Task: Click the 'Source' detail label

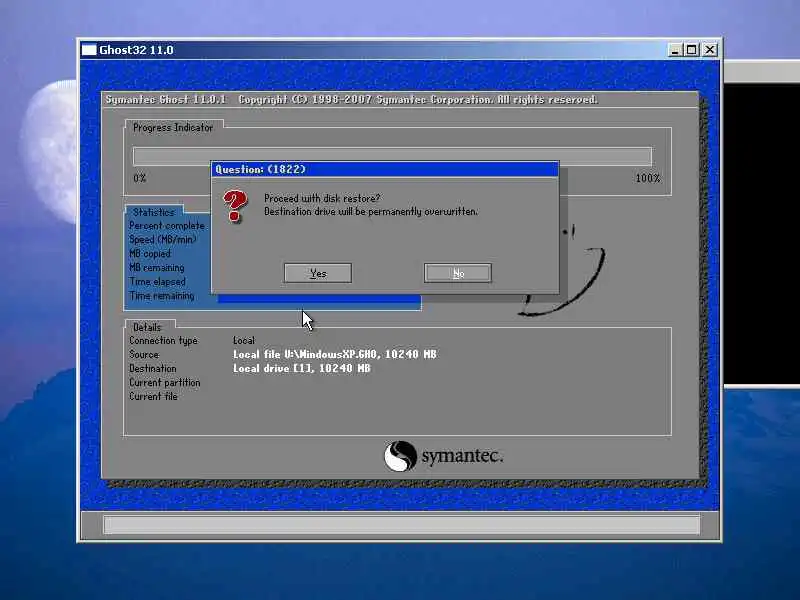Action: (x=144, y=354)
